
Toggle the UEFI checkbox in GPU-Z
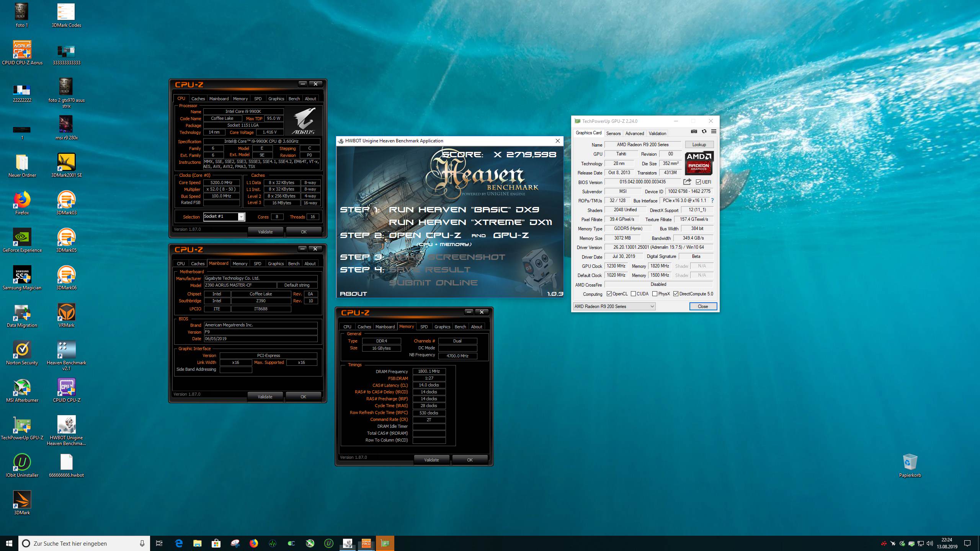click(x=699, y=182)
